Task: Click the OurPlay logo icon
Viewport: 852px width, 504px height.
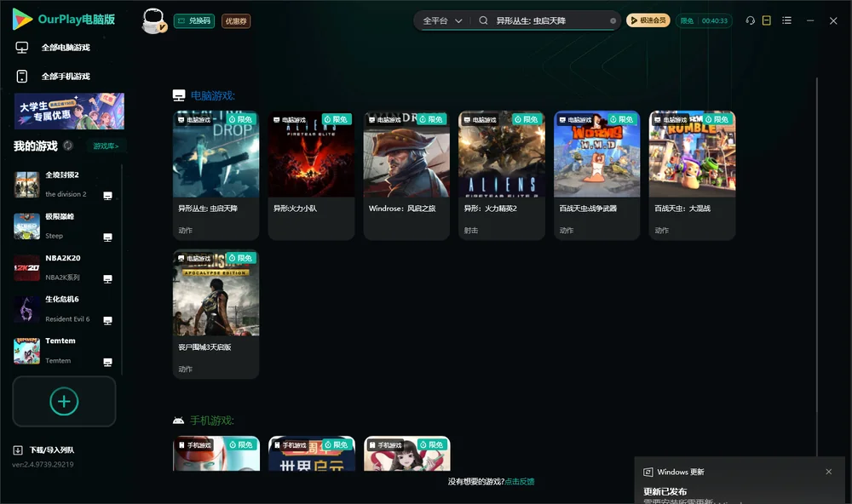Action: tap(22, 19)
